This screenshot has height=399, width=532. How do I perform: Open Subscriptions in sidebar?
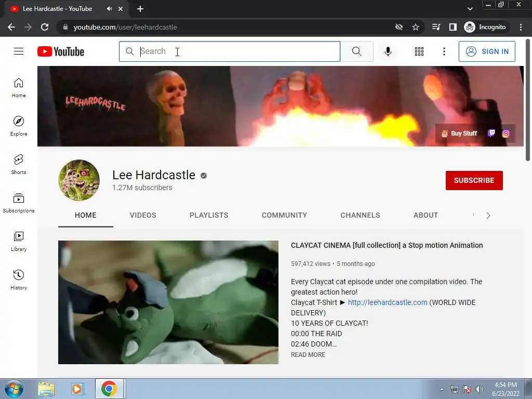[x=19, y=203]
